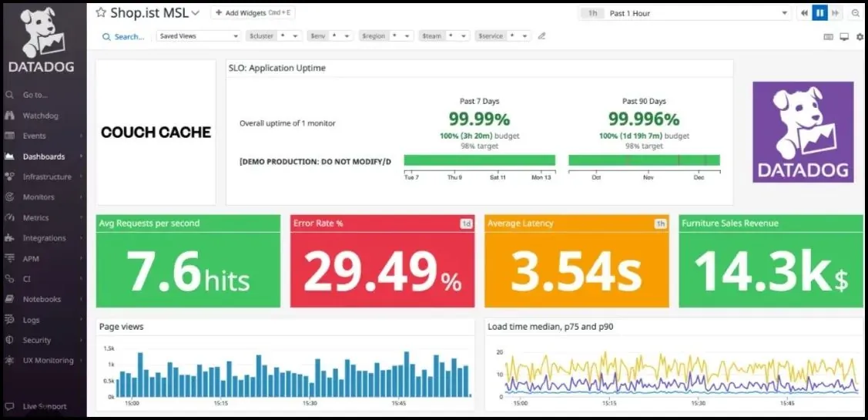Click the Dashboards chart icon

9,156
